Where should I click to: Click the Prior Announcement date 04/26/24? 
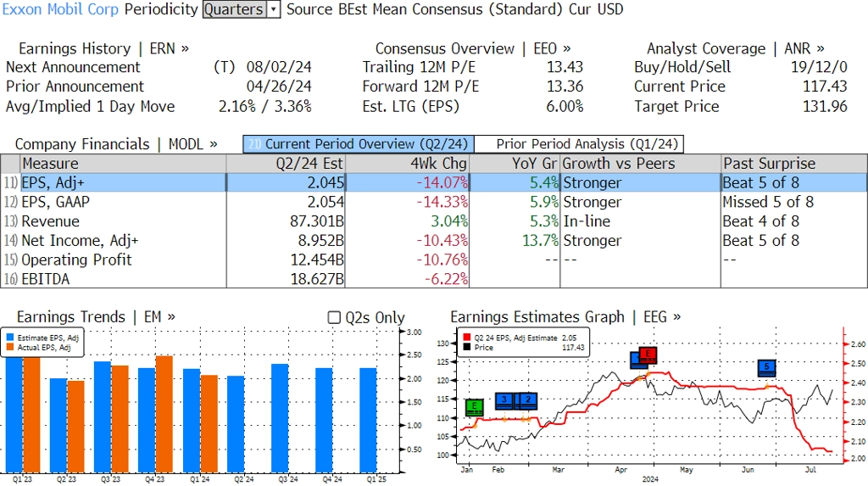click(279, 87)
